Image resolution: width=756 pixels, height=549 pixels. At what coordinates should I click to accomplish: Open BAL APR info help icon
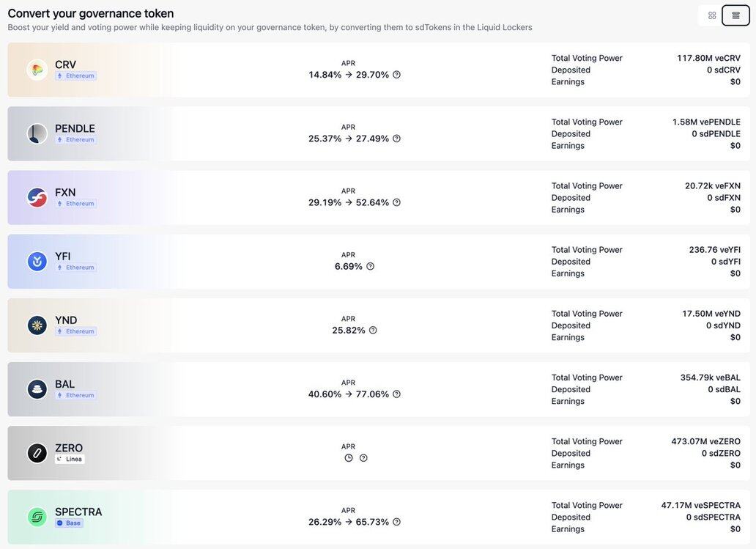click(396, 394)
